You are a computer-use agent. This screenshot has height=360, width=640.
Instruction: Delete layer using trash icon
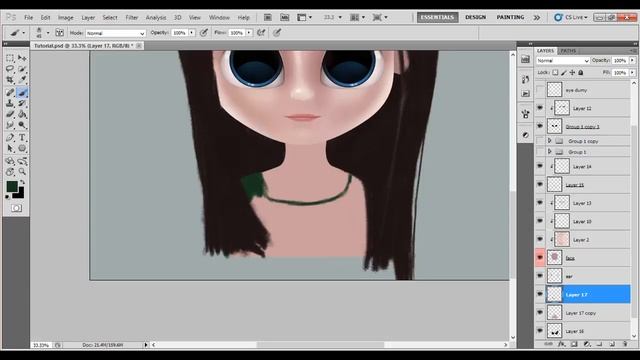click(x=624, y=344)
